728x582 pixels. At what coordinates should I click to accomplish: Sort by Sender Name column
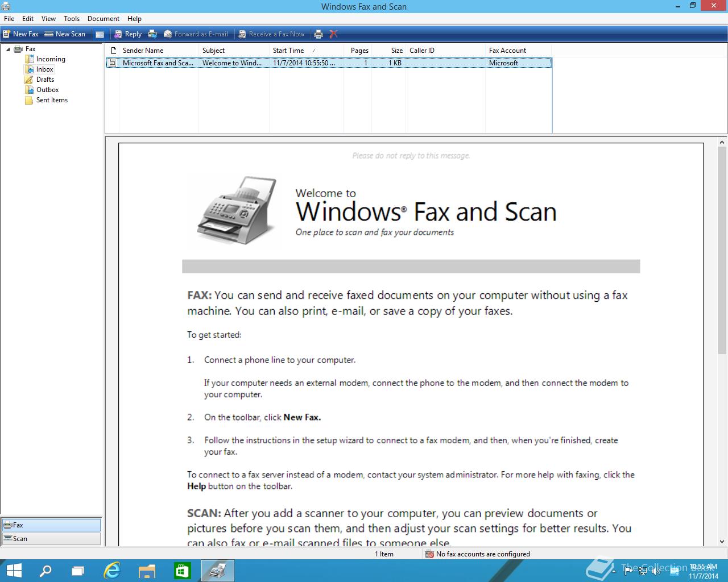159,51
